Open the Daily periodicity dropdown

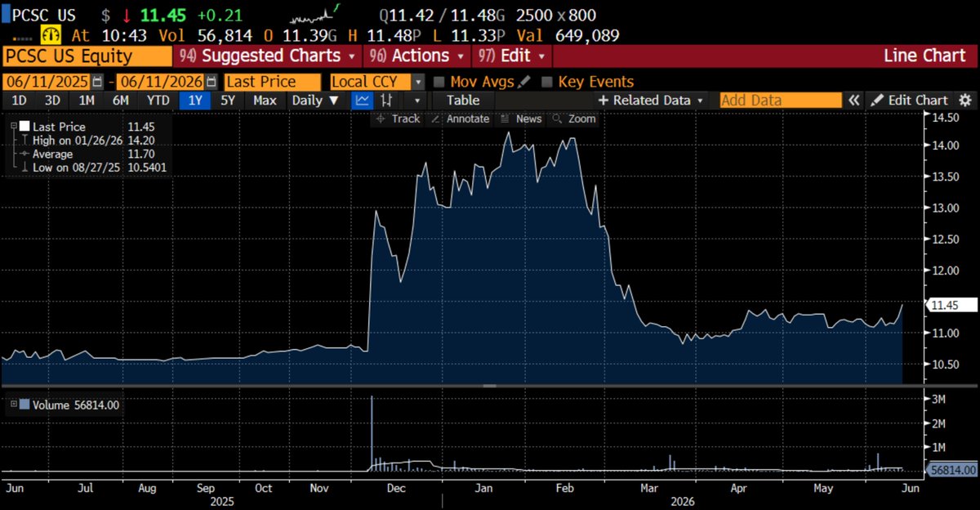pos(315,101)
